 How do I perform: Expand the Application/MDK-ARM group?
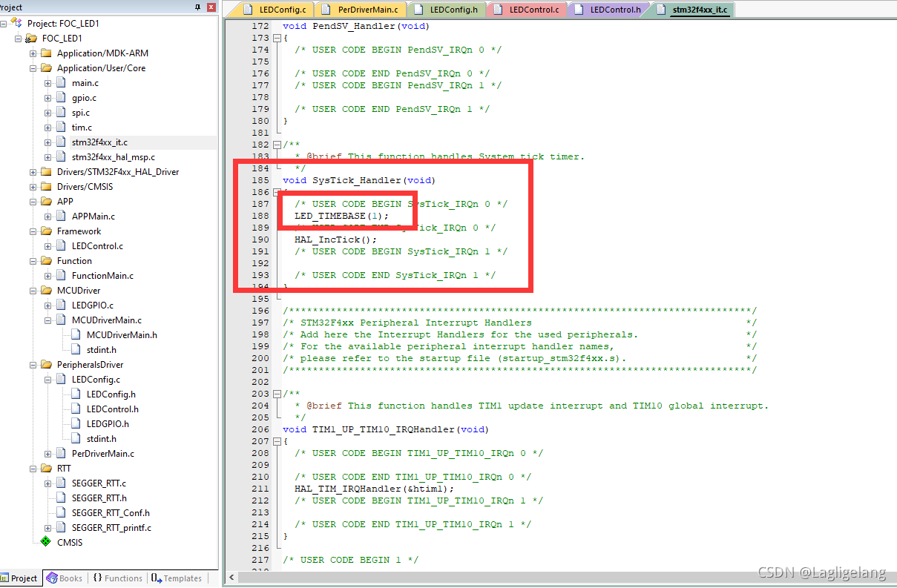point(33,53)
